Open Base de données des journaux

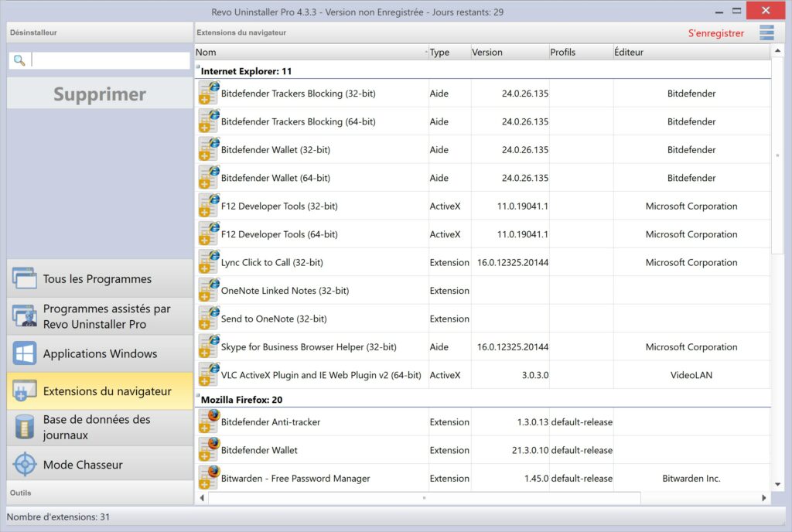click(x=100, y=427)
